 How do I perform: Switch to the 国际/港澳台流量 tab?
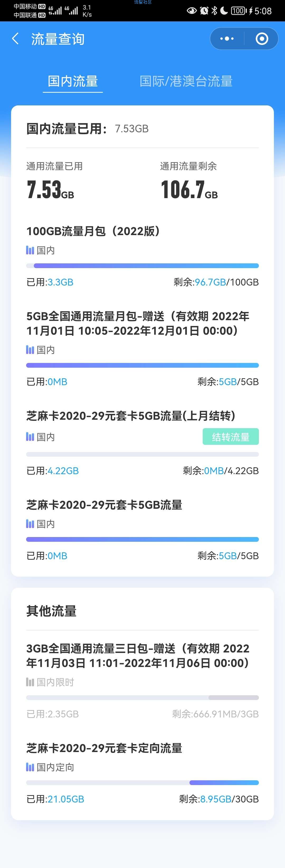pyautogui.click(x=186, y=81)
